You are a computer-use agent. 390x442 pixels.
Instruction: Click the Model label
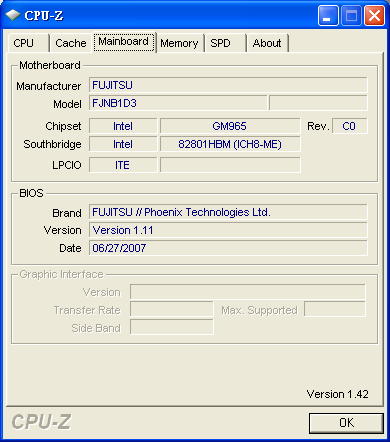pyautogui.click(x=67, y=104)
